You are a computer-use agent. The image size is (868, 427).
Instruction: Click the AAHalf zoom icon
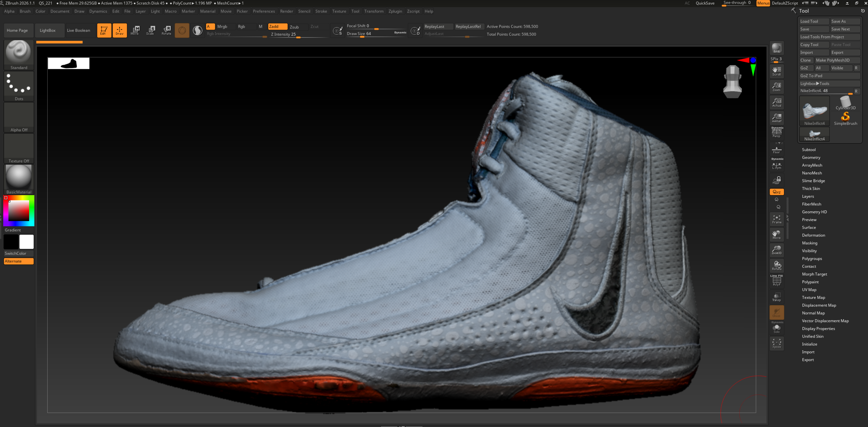point(776,118)
